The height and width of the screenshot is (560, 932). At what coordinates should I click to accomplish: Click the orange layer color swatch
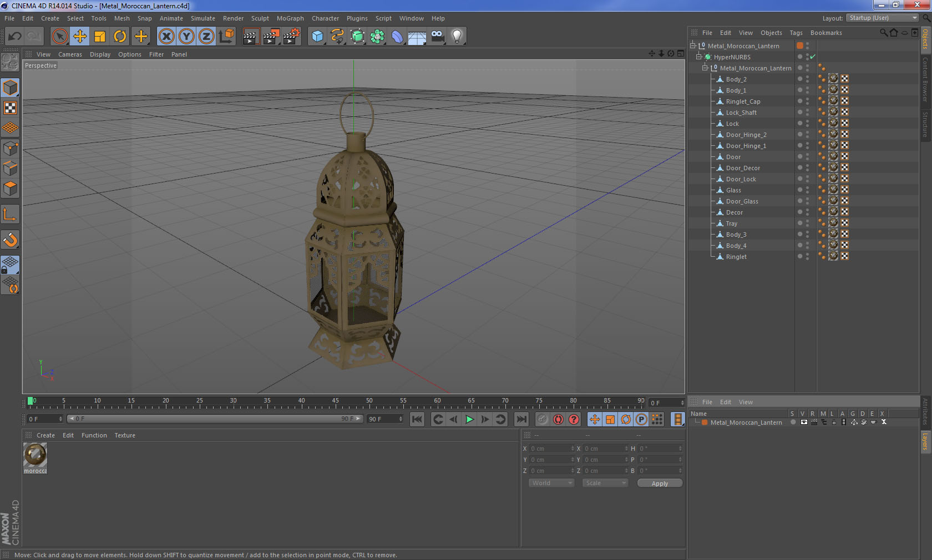[x=800, y=45]
